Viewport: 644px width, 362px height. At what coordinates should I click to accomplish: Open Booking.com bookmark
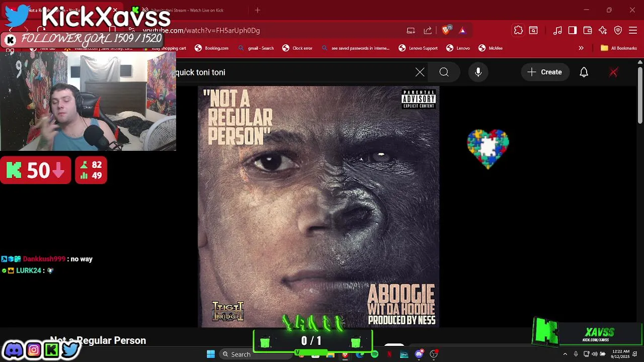click(211, 48)
